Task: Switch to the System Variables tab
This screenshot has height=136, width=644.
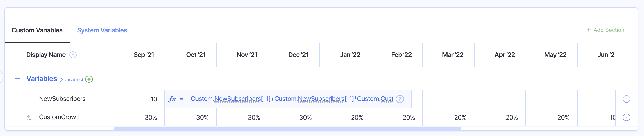Action: [x=102, y=30]
